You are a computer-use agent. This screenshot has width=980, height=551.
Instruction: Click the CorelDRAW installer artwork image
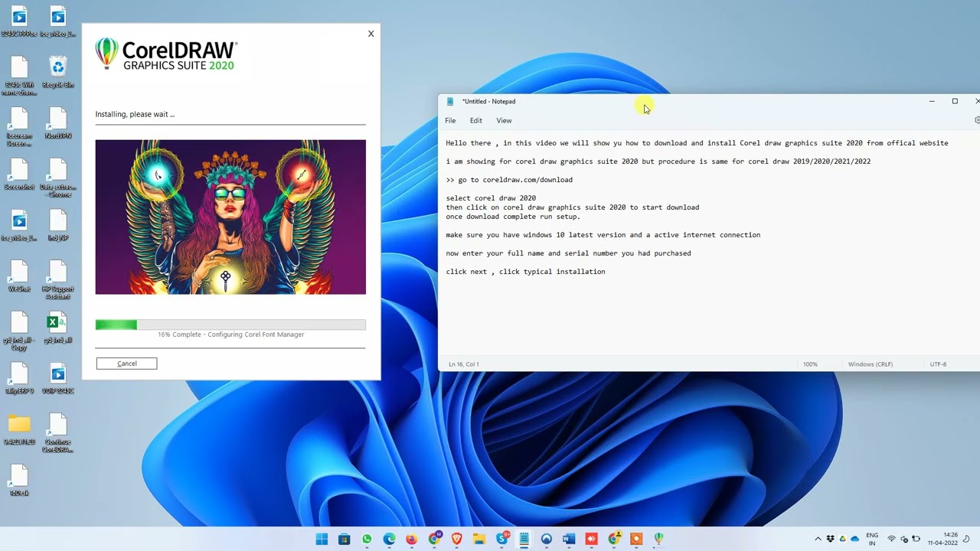coord(230,217)
